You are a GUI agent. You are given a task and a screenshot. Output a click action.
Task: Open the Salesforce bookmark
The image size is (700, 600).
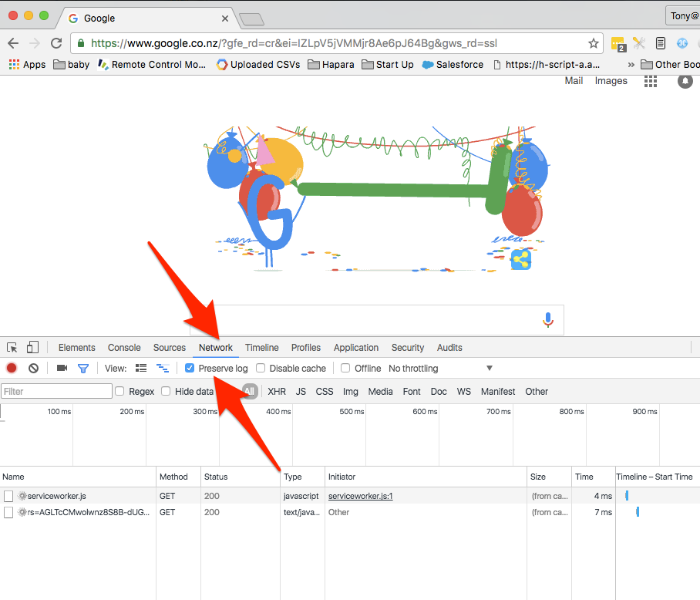pos(453,65)
